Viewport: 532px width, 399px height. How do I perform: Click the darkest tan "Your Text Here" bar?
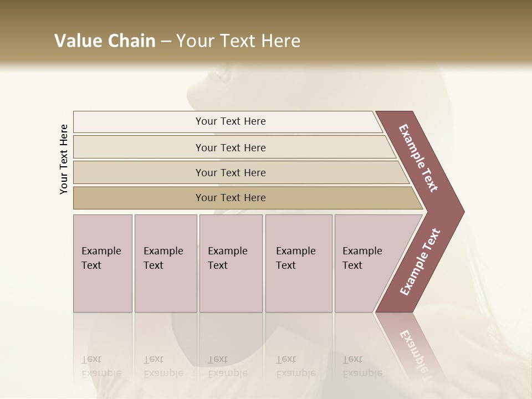pos(248,198)
